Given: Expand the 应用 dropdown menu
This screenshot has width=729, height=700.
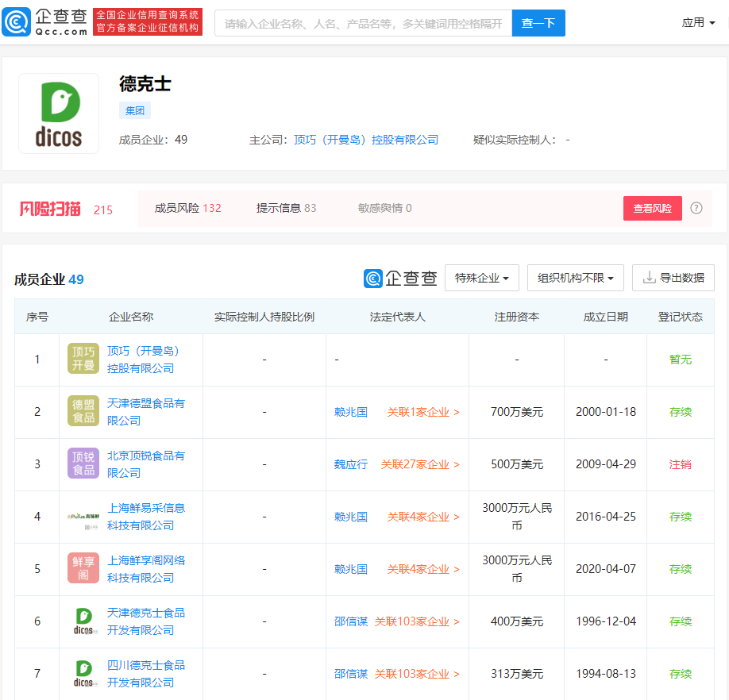Looking at the screenshot, I should (698, 22).
